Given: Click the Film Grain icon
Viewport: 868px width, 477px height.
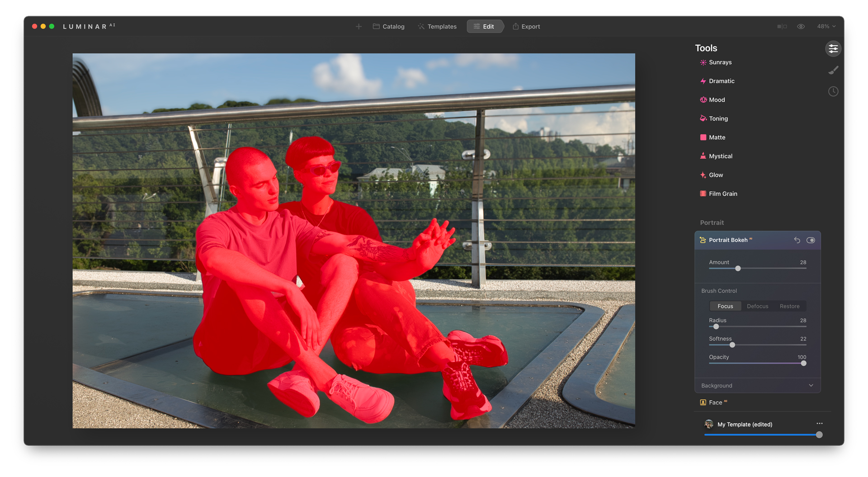Looking at the screenshot, I should pyautogui.click(x=703, y=194).
